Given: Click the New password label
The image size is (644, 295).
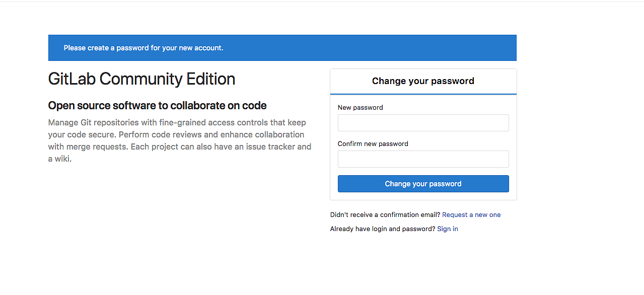Looking at the screenshot, I should [x=360, y=108].
